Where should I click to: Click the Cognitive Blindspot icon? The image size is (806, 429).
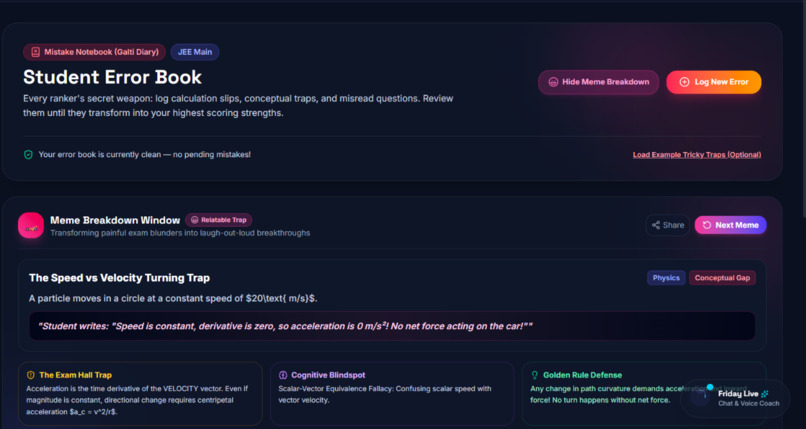(x=283, y=375)
